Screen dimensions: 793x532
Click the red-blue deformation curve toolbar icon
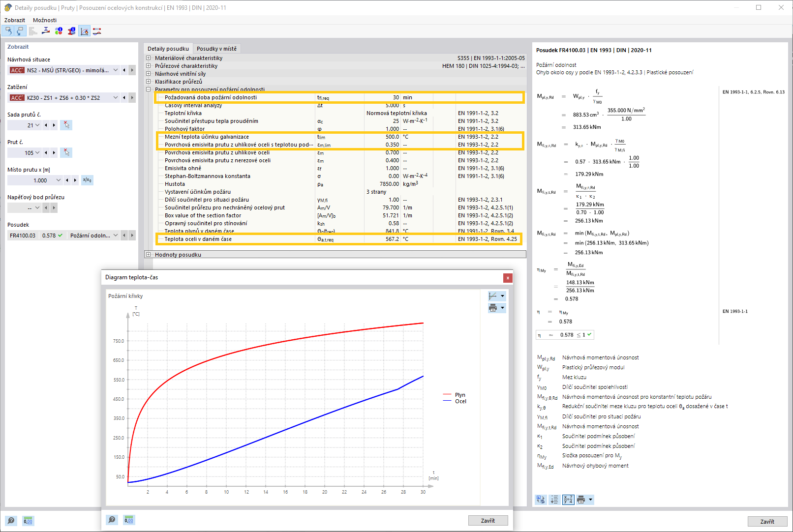(x=97, y=31)
